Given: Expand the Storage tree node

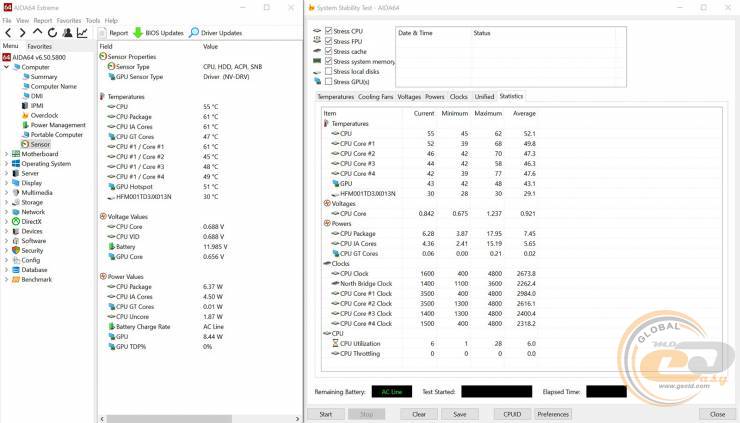Looking at the screenshot, I should [x=7, y=203].
